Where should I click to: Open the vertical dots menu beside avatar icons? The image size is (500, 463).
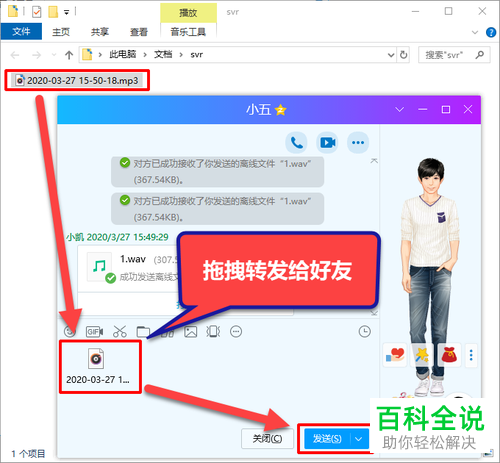[471, 355]
